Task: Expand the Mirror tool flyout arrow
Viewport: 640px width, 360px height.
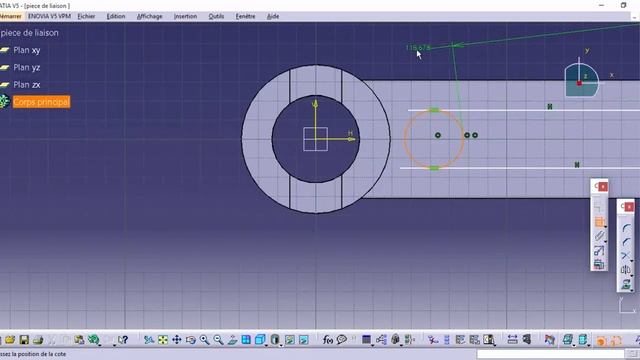Action: tap(632, 275)
